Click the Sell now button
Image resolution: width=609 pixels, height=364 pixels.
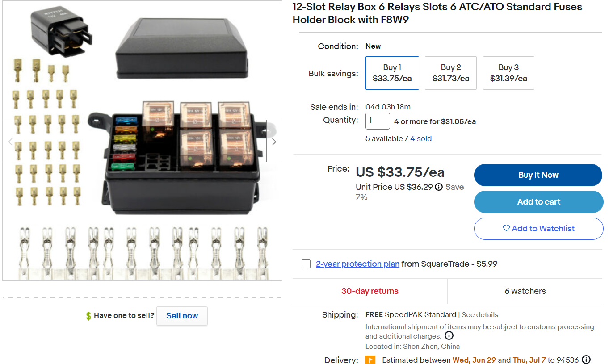182,316
